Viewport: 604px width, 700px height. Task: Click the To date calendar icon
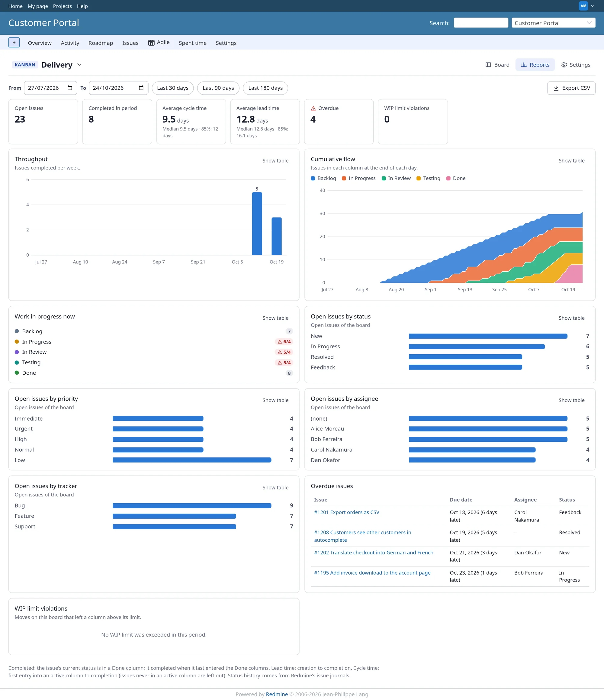point(141,88)
